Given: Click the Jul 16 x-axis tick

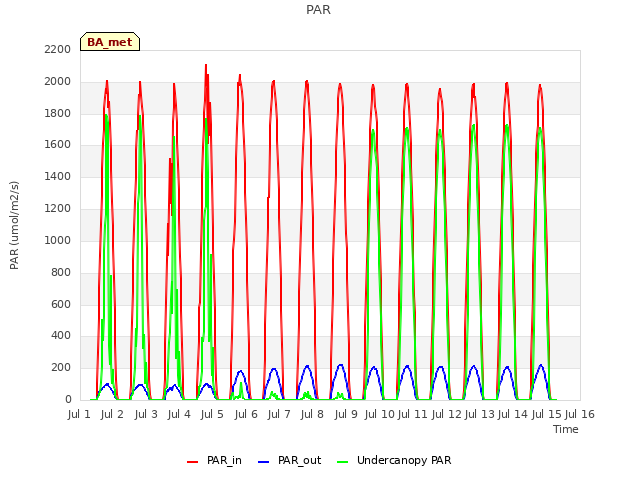Looking at the screenshot, I should (580, 414).
